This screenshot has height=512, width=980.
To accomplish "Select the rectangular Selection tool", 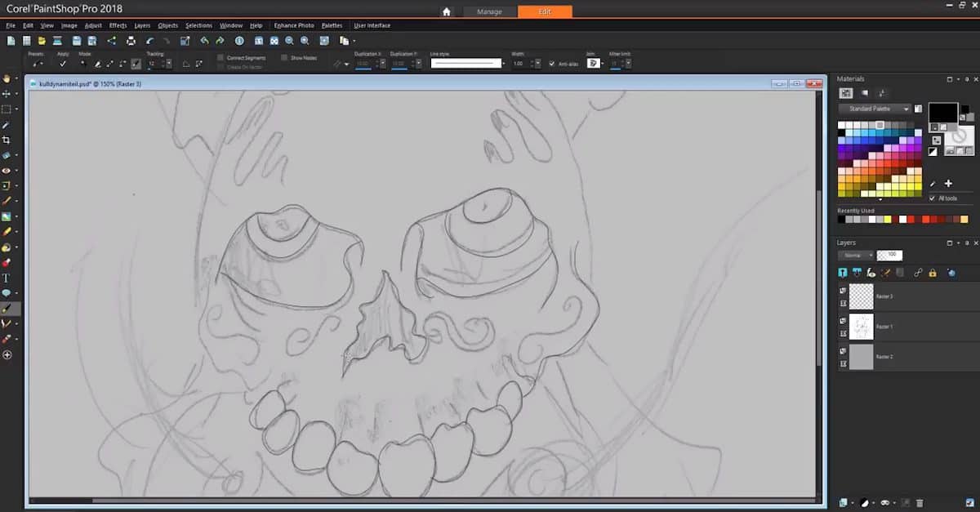I will click(7, 109).
